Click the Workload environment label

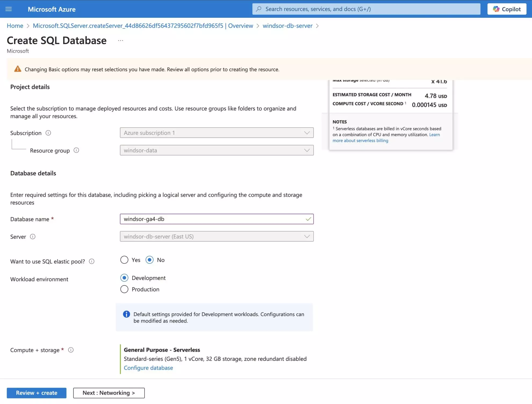(39, 279)
